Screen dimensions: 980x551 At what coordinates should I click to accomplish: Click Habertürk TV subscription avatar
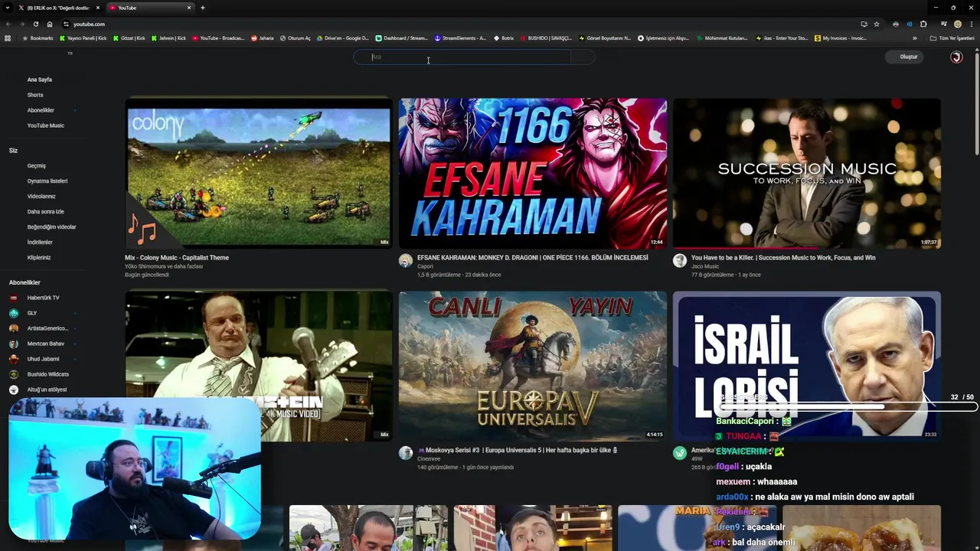(x=14, y=298)
